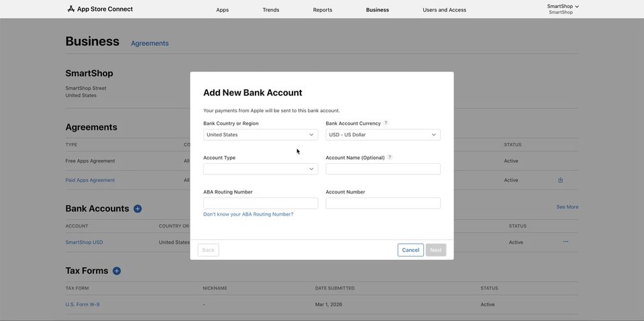Switch to Reports in the top navigation
This screenshot has width=644, height=321.
[x=323, y=10]
